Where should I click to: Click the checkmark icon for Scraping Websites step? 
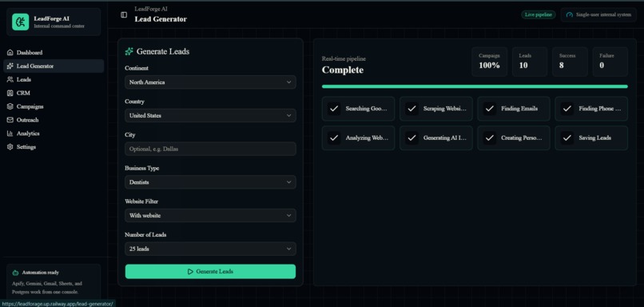click(411, 109)
